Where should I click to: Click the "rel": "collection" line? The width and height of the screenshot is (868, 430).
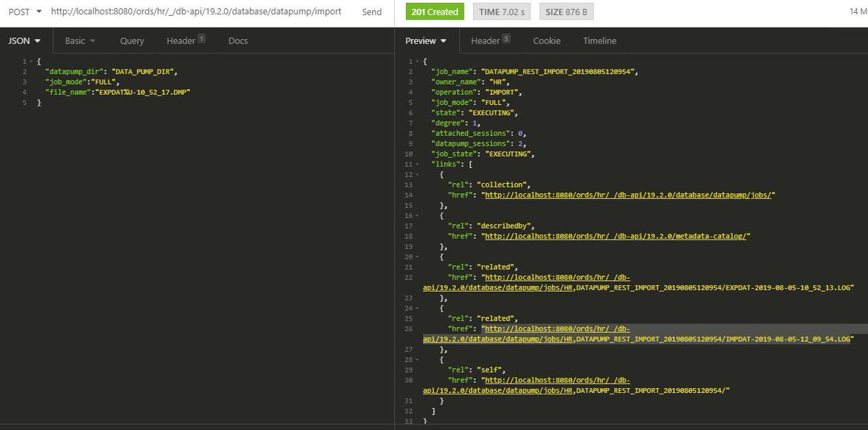tap(490, 185)
